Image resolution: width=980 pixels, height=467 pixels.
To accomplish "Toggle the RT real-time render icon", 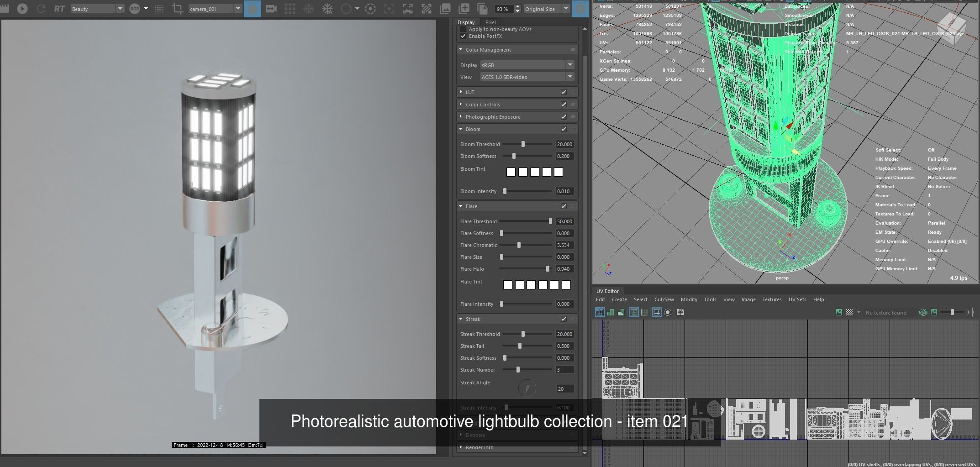I will coord(59,9).
